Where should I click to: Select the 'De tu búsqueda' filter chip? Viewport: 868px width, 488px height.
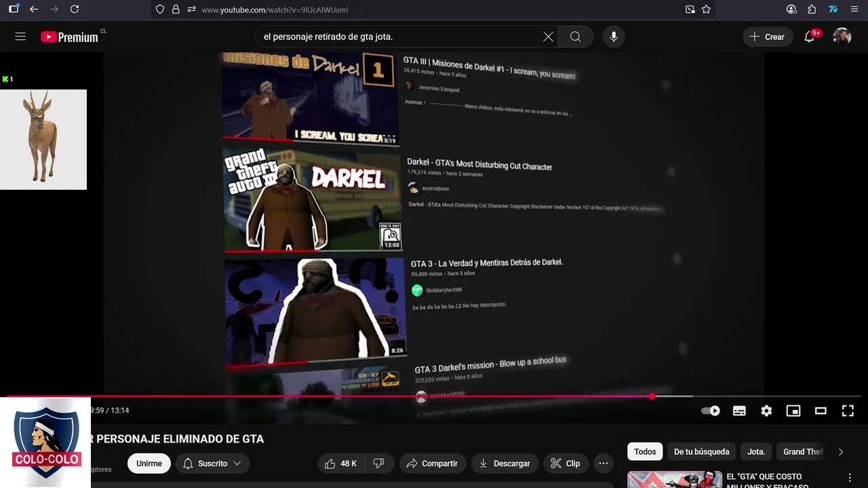coord(701,451)
